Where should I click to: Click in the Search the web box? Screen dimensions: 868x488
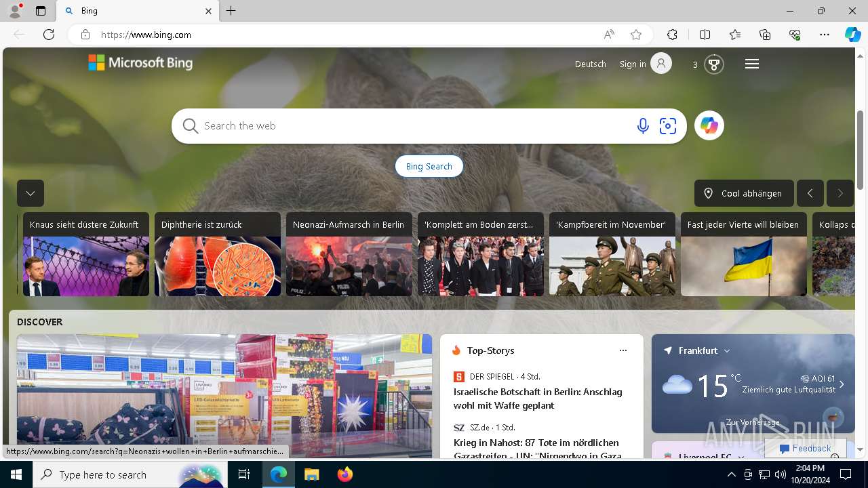click(414, 126)
